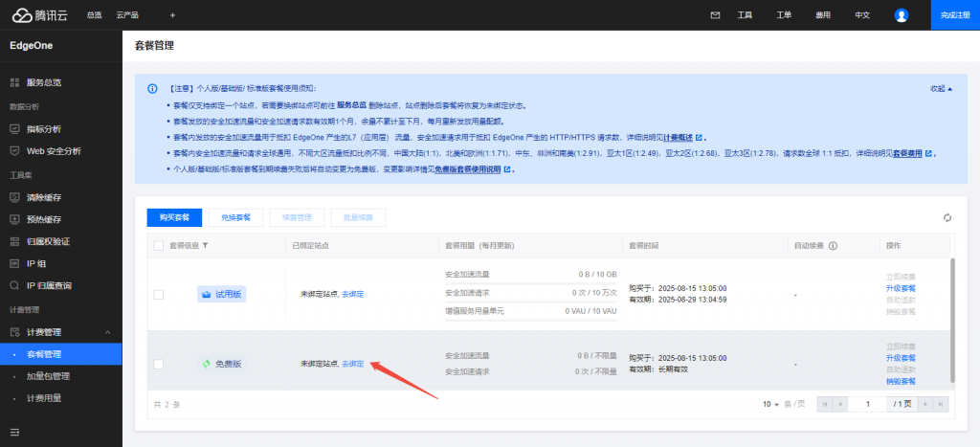Screen dimensions: 980x447
Task: Click 去绑定 in 免费版 row
Action: [x=352, y=363]
